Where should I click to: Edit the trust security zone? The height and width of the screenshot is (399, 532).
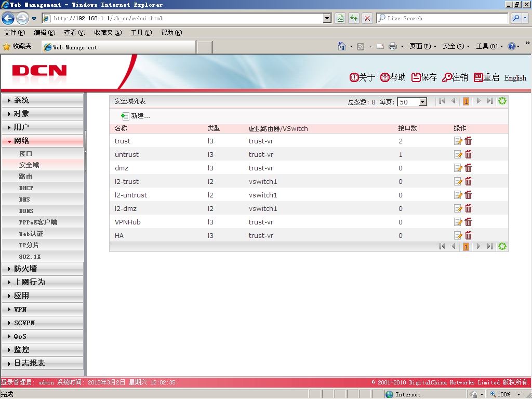[458, 141]
